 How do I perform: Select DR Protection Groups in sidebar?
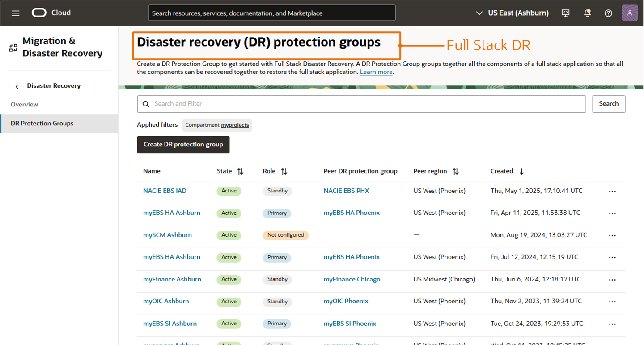point(42,123)
